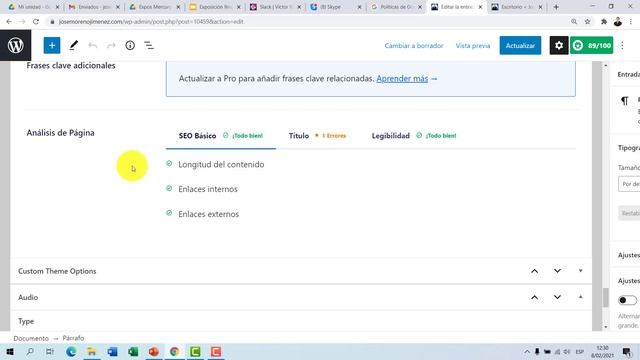Screen dimensions: 640x360
Task: Open Vista previa
Action: pos(473,45)
